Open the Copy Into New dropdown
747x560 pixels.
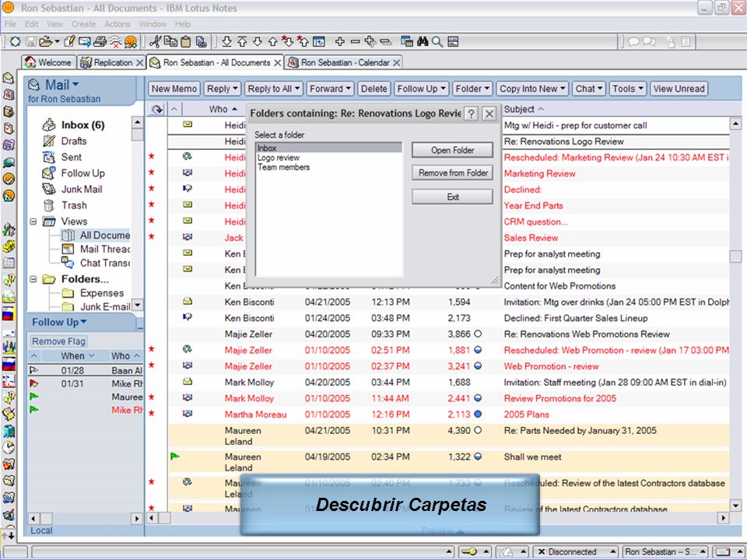tap(532, 89)
